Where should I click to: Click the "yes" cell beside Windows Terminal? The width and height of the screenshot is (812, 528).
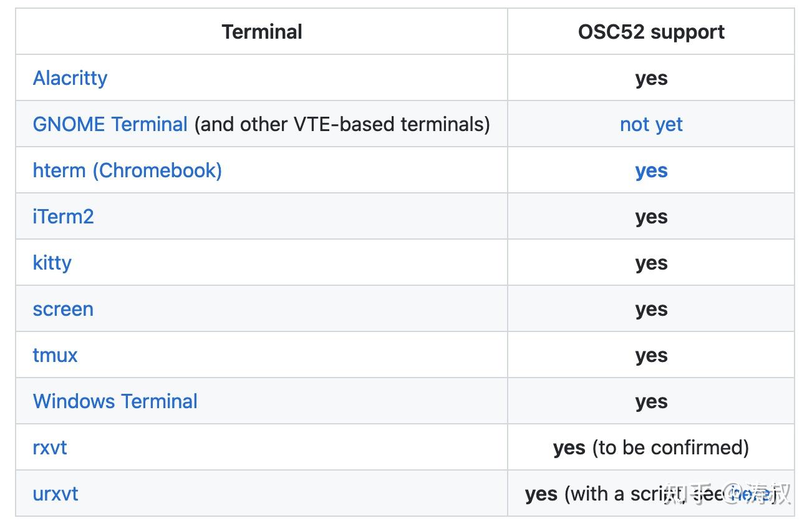[651, 401]
